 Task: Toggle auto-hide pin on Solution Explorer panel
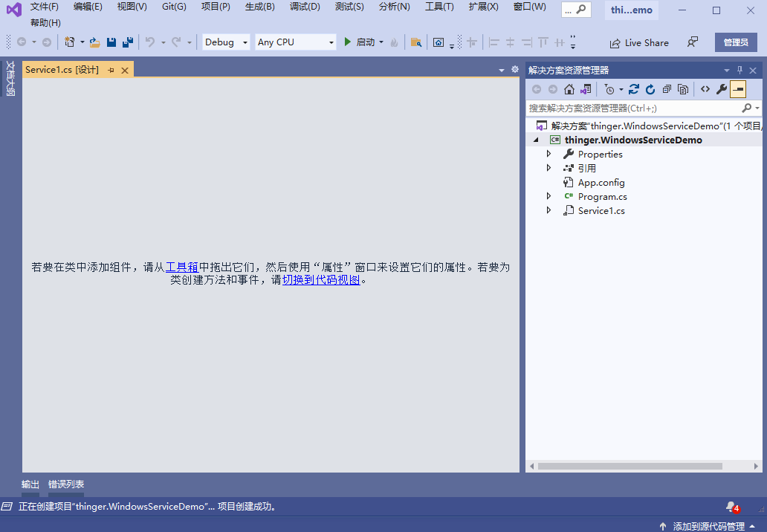pos(740,70)
